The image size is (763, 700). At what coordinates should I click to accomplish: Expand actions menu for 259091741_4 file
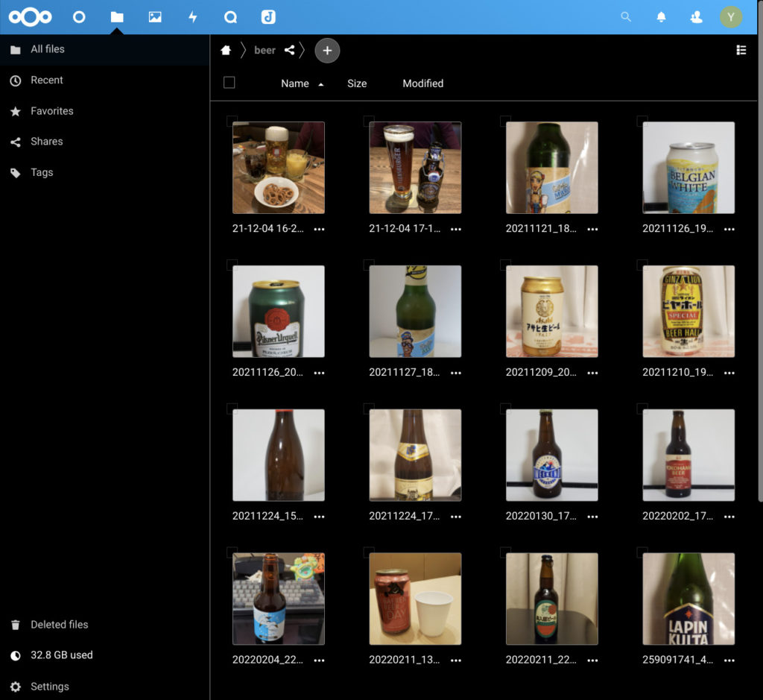[729, 660]
